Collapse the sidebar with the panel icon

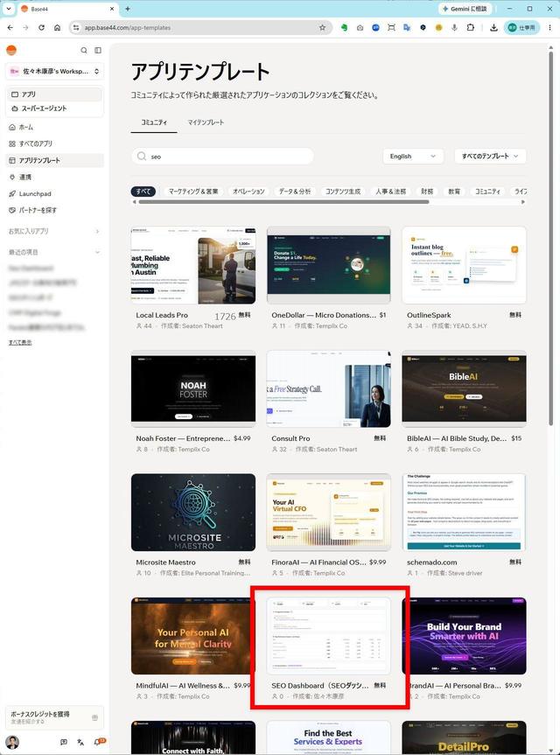pos(98,50)
